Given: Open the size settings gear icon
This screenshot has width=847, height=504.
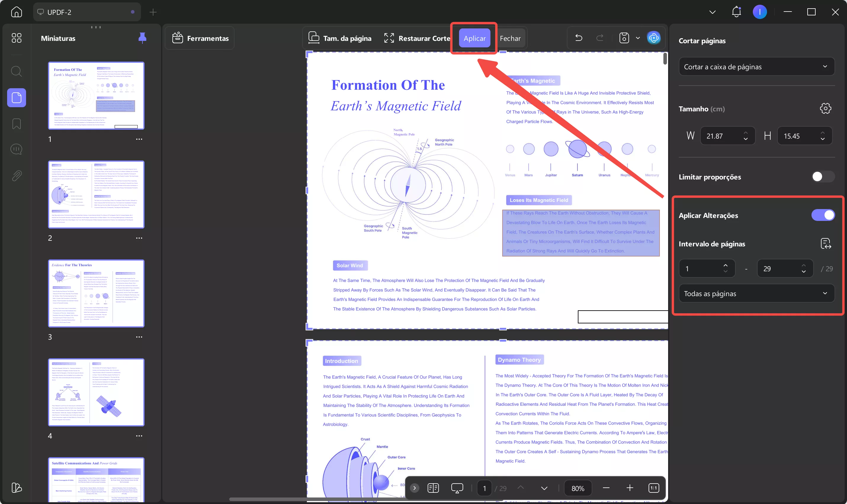Looking at the screenshot, I should point(825,109).
